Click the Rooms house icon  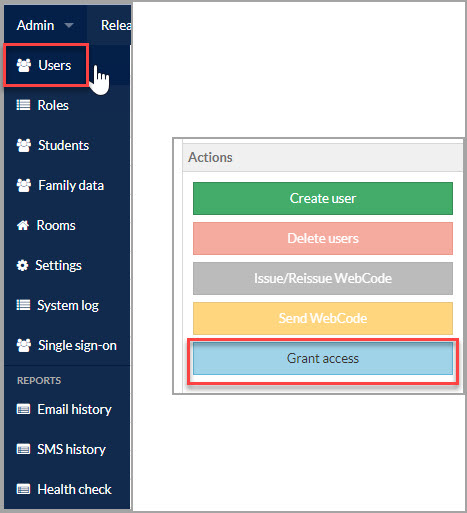coord(23,225)
